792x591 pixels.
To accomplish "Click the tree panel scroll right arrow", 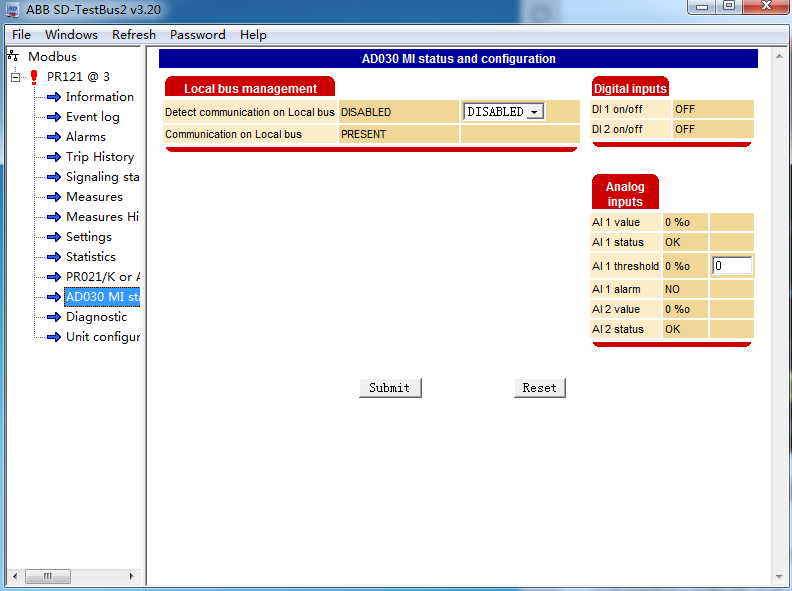I will coord(131,576).
